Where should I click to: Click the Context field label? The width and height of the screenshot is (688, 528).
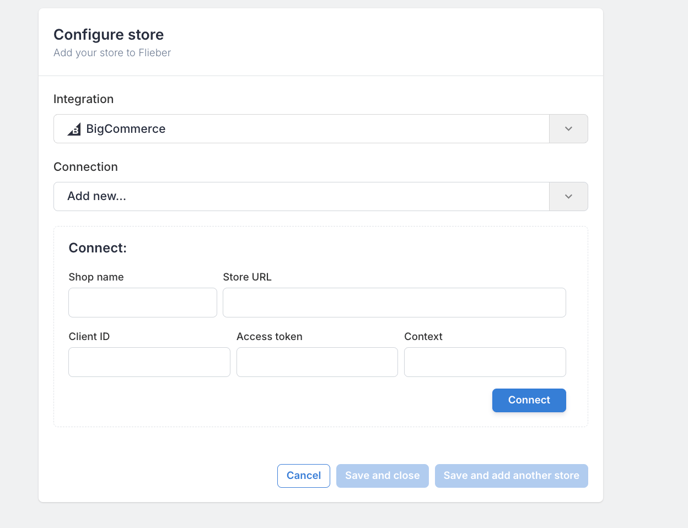pos(423,336)
